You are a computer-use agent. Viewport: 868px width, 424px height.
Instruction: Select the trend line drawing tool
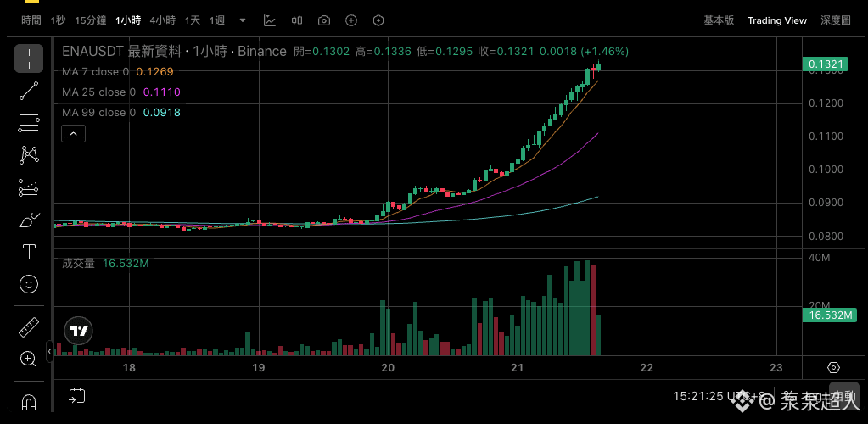point(29,91)
